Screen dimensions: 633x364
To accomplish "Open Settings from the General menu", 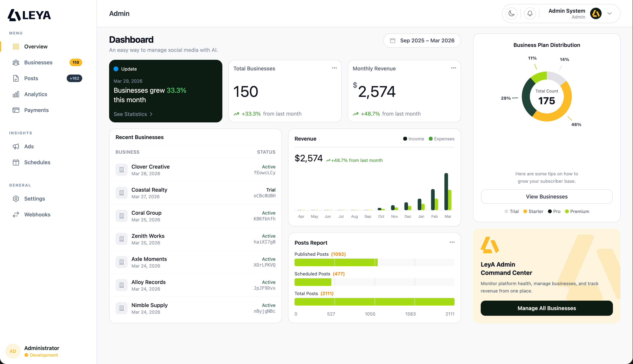I will 34,198.
